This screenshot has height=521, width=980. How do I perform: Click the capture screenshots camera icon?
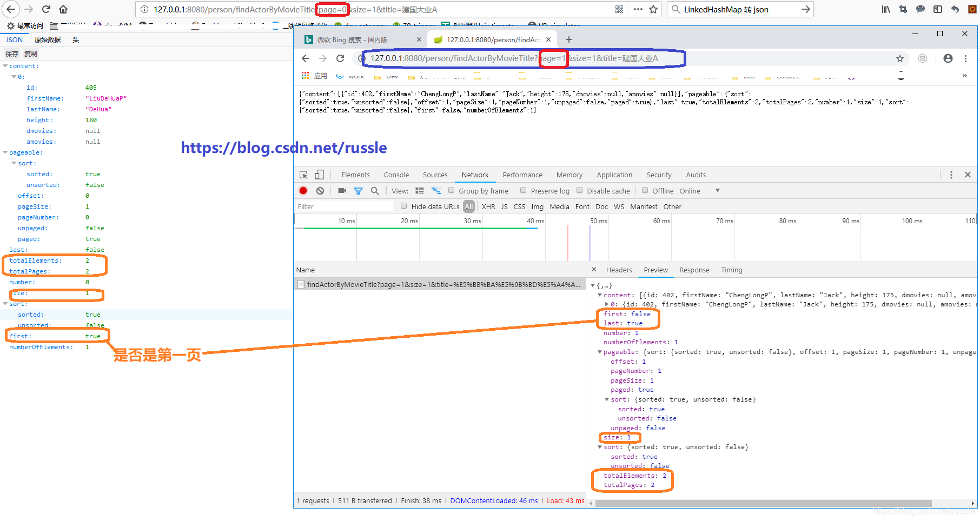coord(342,191)
